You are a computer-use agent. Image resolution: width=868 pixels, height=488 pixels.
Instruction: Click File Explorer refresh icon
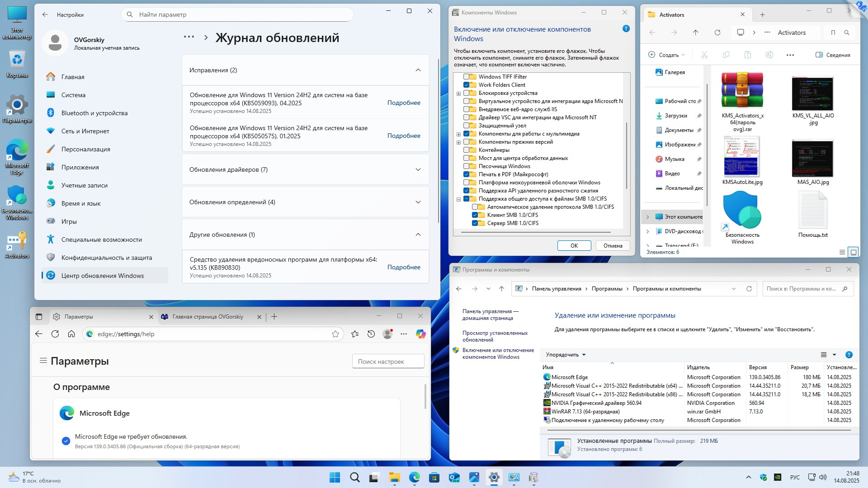click(x=717, y=33)
